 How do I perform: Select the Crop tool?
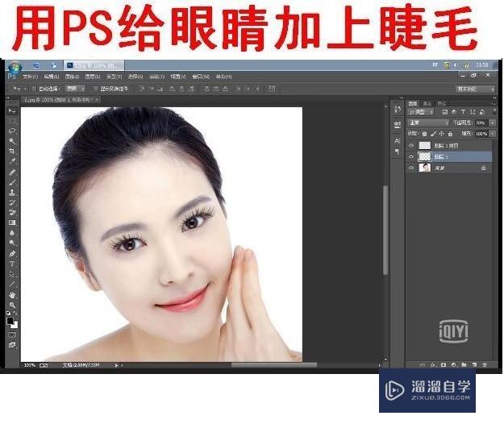click(12, 151)
